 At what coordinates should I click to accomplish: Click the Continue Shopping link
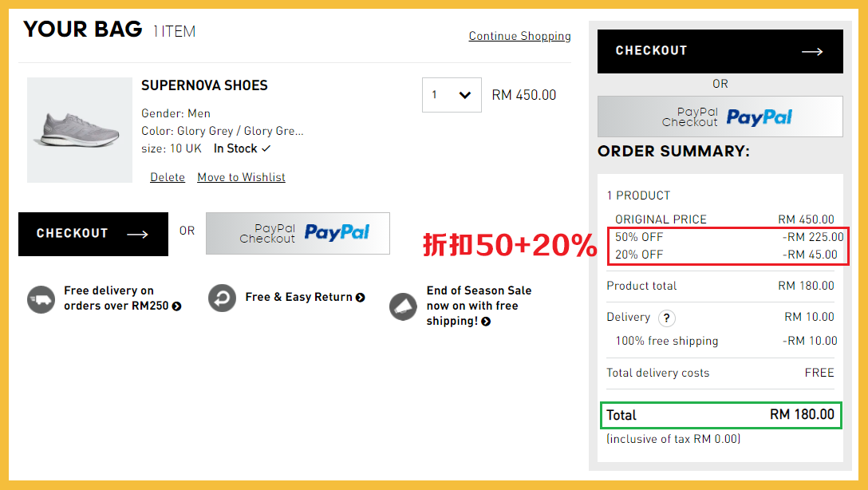[519, 36]
